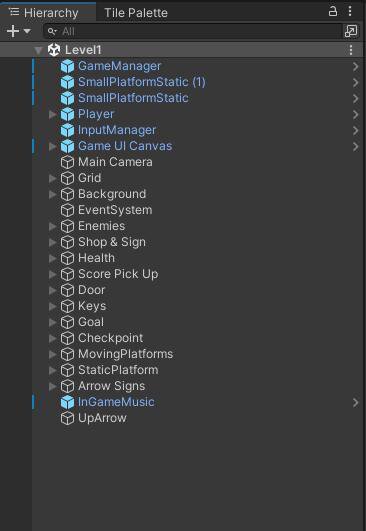Toggle the Hierarchy panel lock
The height and width of the screenshot is (531, 366).
333,12
